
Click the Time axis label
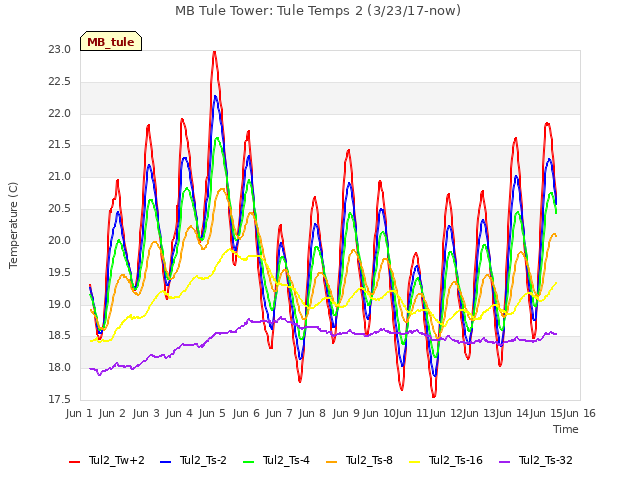[x=566, y=429]
